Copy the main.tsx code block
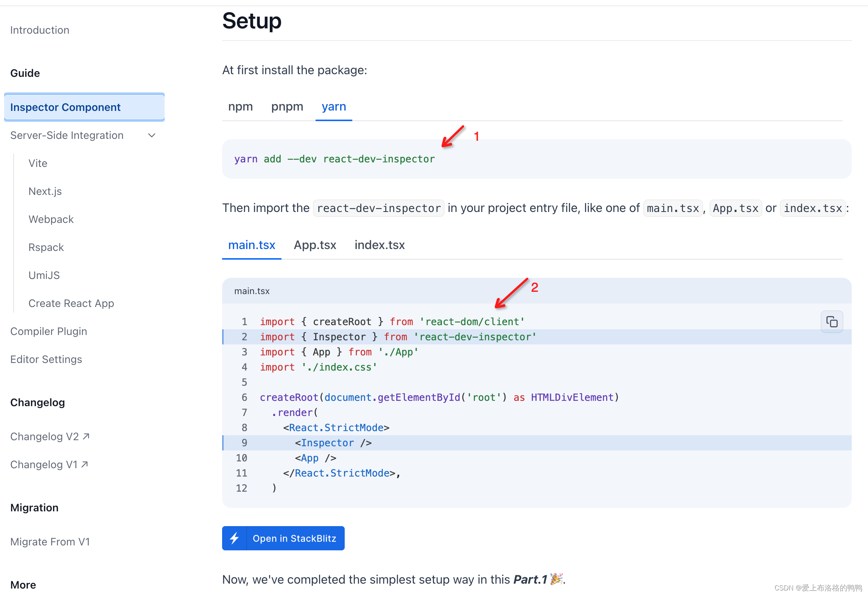The image size is (868, 595). click(x=832, y=322)
